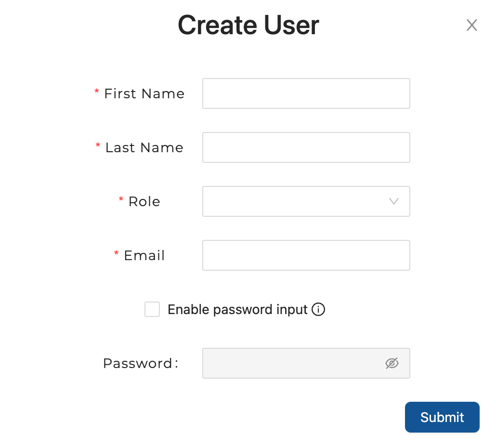Click the chevron arrow in Role field
The image size is (496, 448).
[393, 201]
